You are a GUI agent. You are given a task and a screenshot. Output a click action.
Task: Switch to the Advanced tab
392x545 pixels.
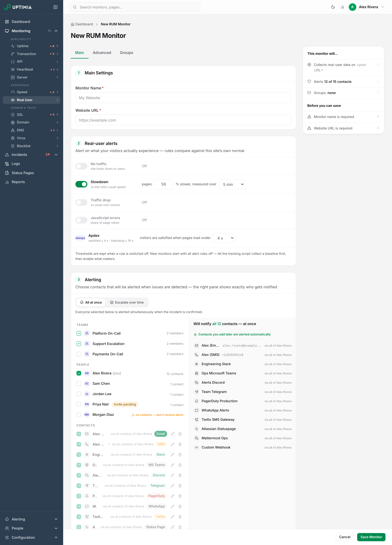click(x=102, y=53)
